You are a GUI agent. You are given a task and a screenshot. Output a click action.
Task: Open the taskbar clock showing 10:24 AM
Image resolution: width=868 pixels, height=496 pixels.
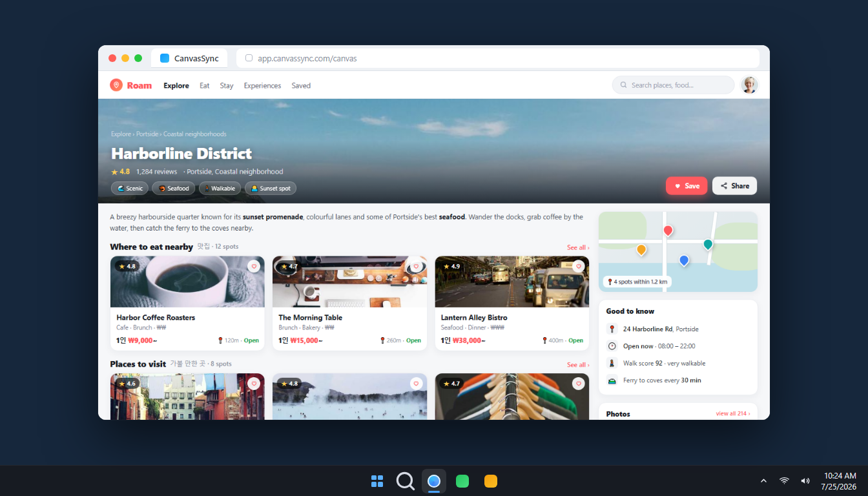pyautogui.click(x=839, y=480)
